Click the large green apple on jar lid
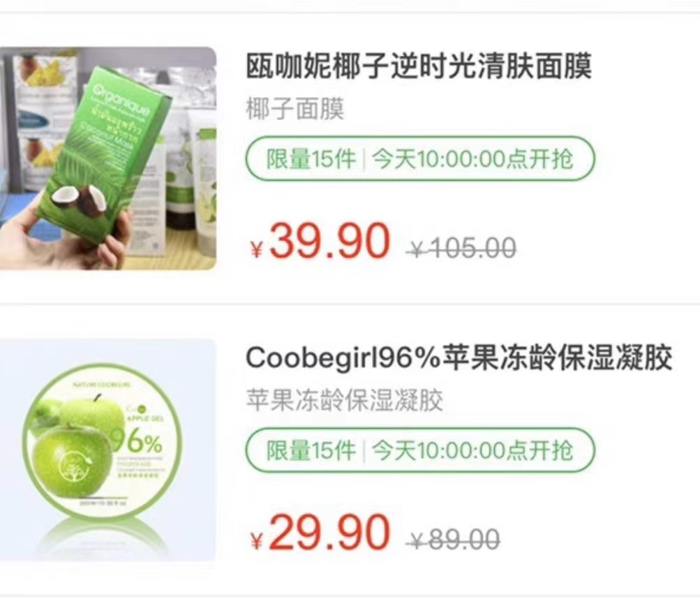Screen dimensions: 700x599 [x=70, y=462]
